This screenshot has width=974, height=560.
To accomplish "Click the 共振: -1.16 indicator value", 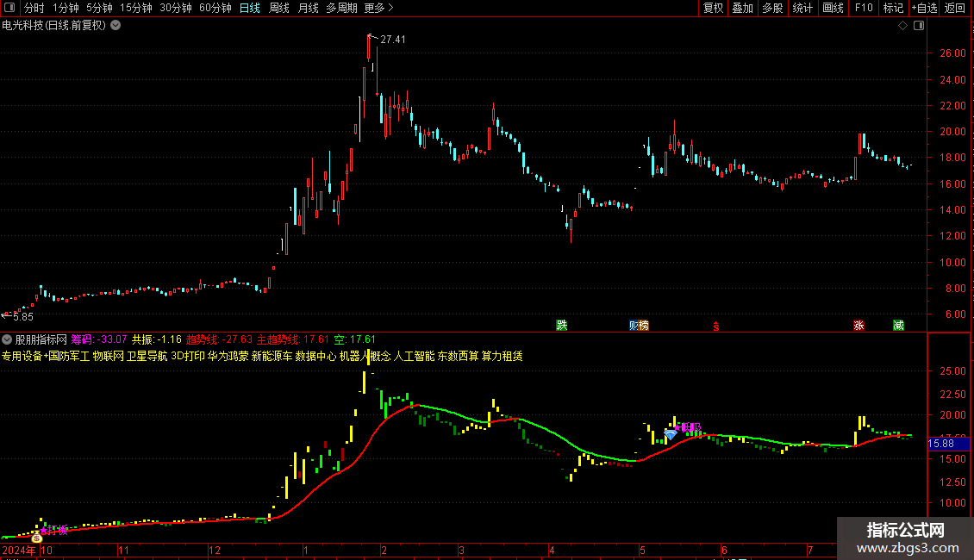I will click(157, 339).
